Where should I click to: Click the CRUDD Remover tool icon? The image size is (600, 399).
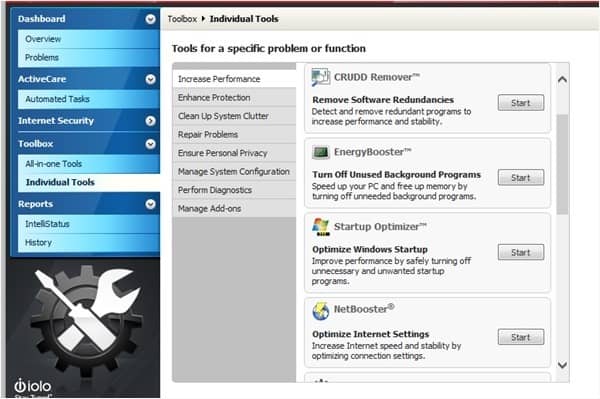[320, 77]
